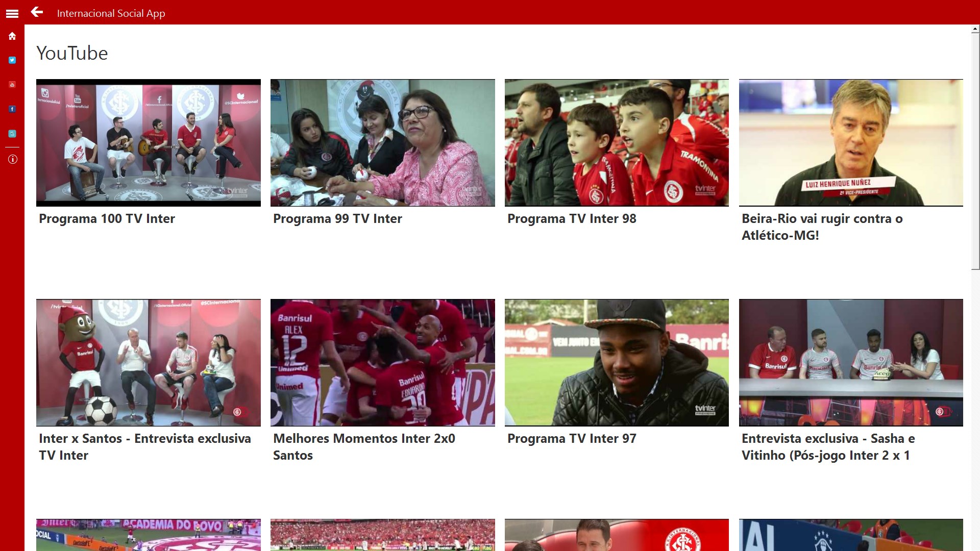Open the Twitter feed from sidebar
Image resolution: width=980 pixels, height=551 pixels.
pos(12,60)
